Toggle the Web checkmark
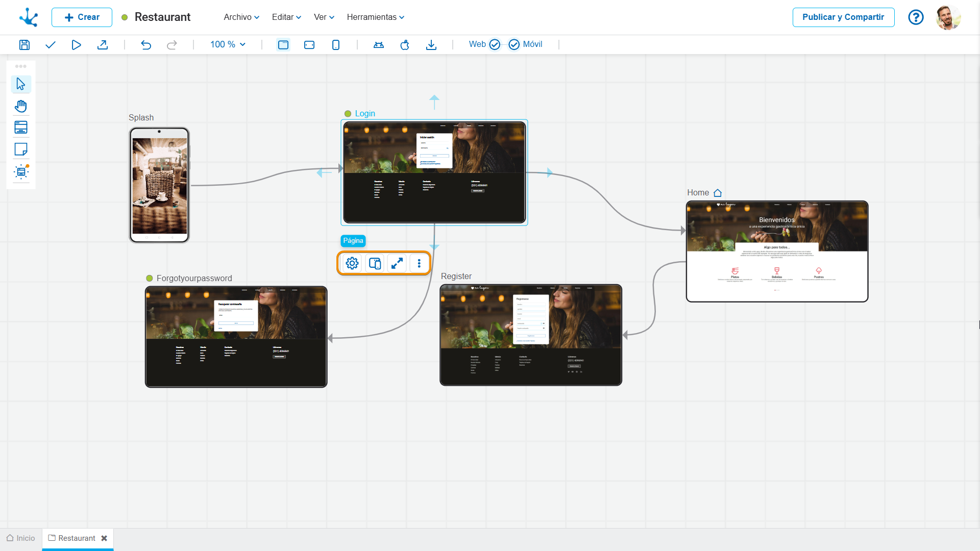 point(495,45)
